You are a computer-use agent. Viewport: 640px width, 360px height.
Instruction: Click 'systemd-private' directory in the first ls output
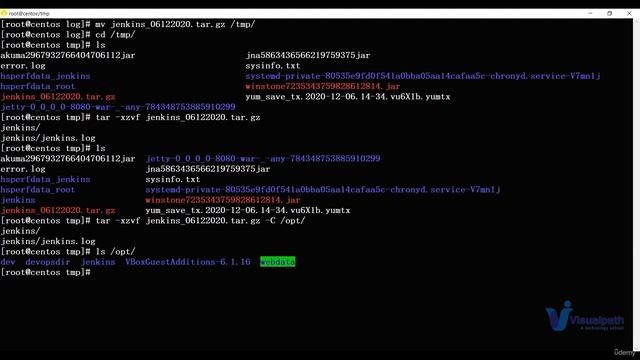pos(423,76)
